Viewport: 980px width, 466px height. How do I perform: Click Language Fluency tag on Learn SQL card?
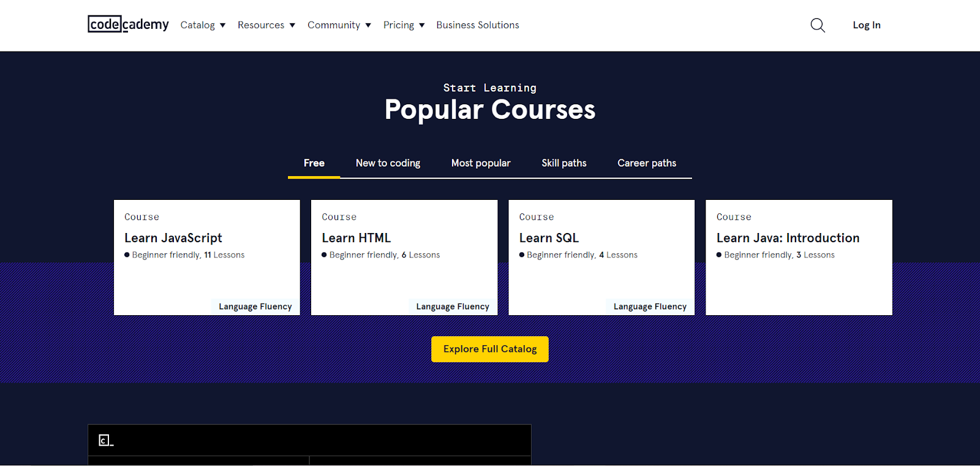tap(650, 307)
